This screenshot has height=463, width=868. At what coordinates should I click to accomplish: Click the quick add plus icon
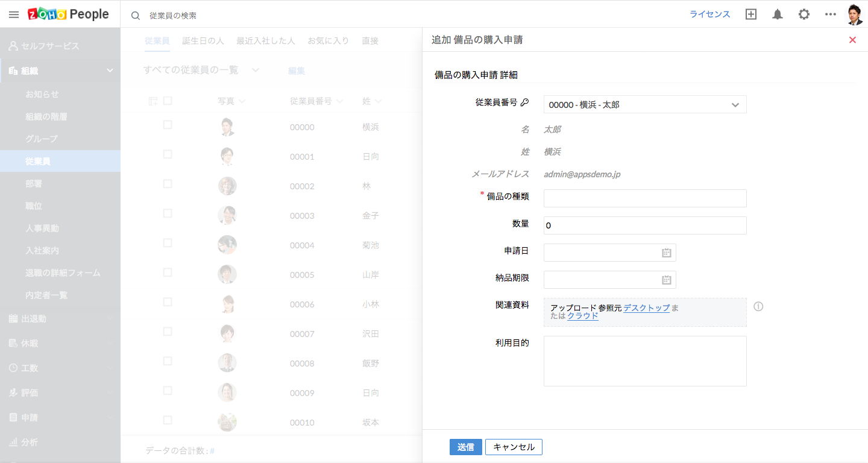coord(751,14)
